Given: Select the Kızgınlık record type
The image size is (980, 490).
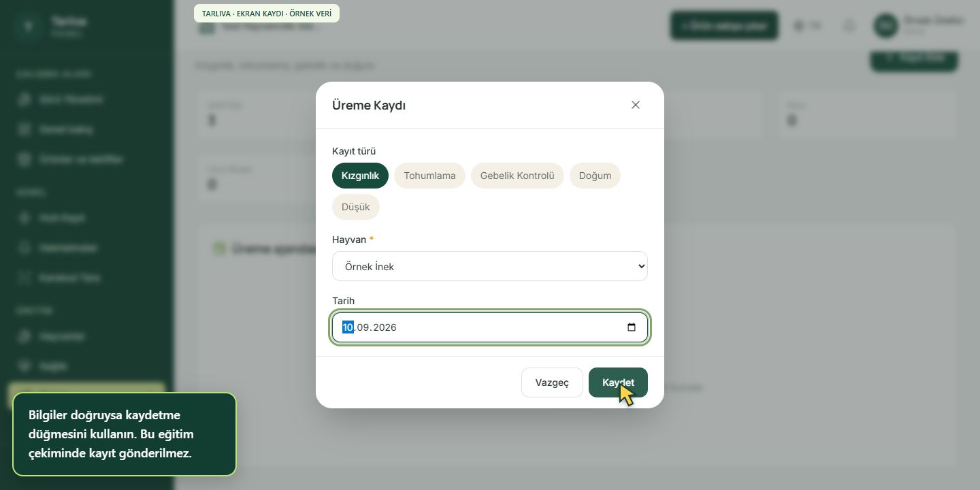Looking at the screenshot, I should click(x=360, y=176).
